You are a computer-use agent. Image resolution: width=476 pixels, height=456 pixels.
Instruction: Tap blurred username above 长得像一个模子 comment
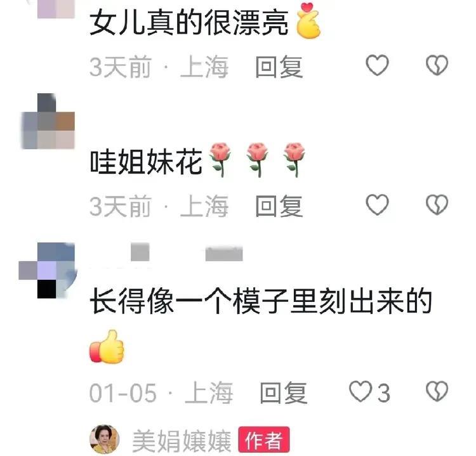coord(187,252)
